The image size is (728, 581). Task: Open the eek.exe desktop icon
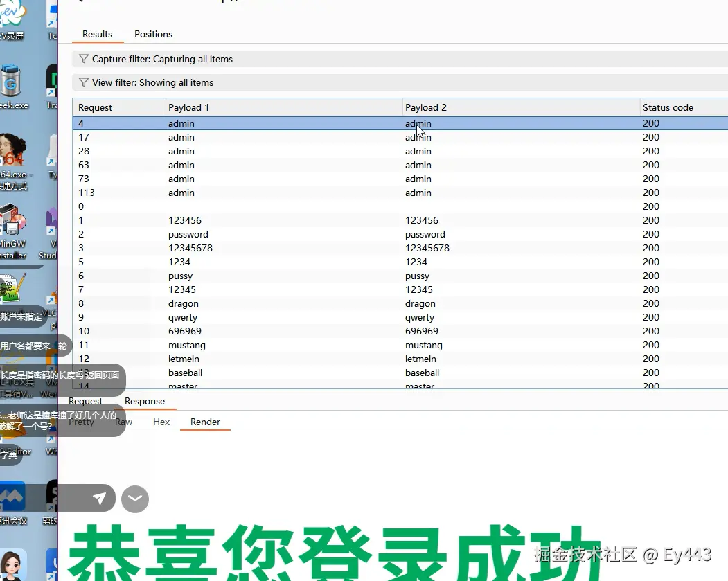pos(12,87)
